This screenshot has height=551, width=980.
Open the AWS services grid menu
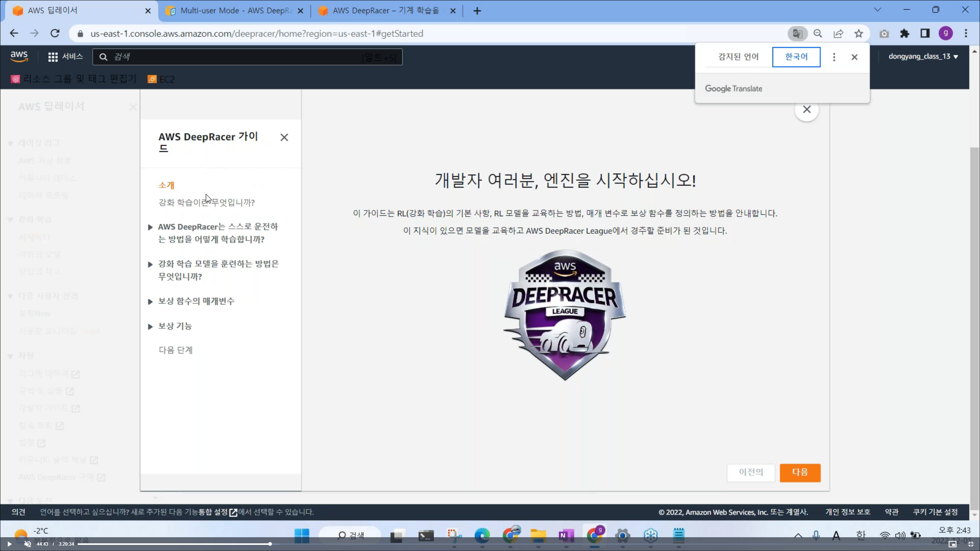tap(53, 57)
